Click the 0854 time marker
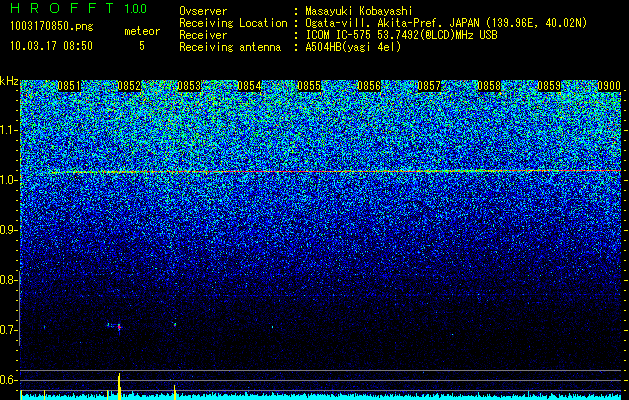 (x=249, y=86)
